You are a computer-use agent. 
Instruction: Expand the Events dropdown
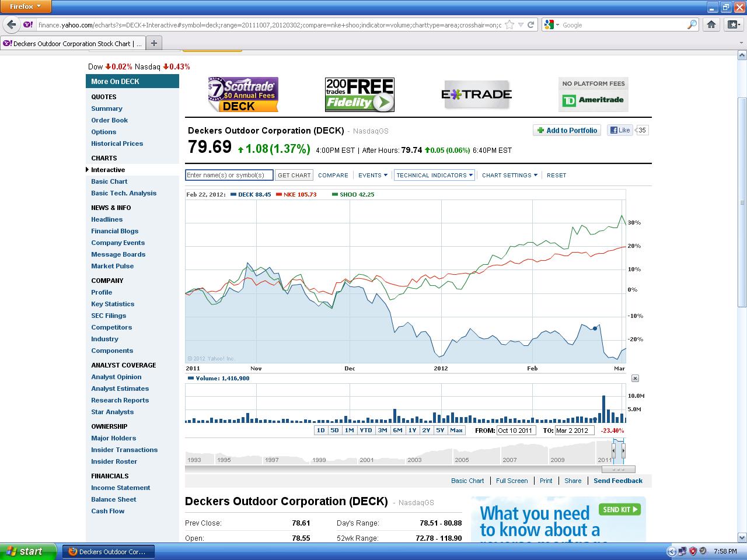372,175
